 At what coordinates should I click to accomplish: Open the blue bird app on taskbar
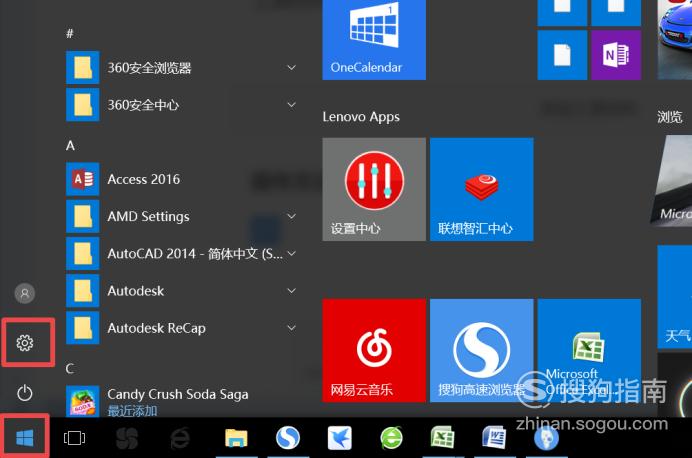(339, 438)
